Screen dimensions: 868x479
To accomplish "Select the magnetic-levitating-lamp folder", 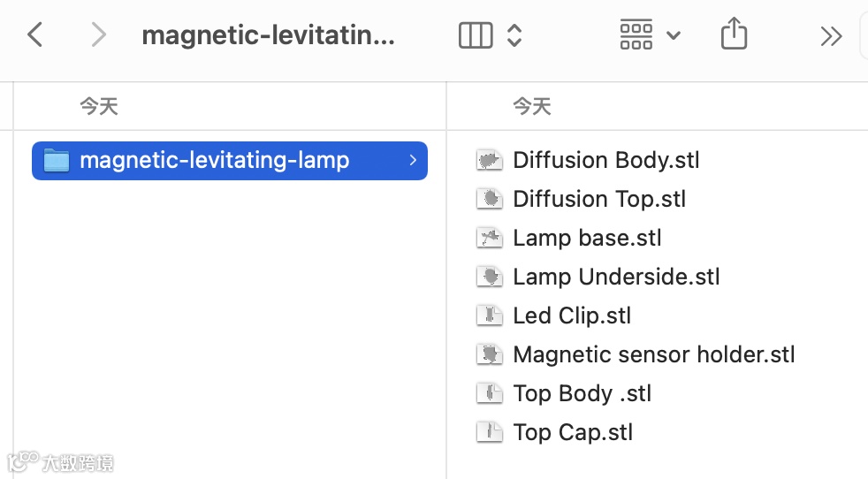I will (x=214, y=160).
